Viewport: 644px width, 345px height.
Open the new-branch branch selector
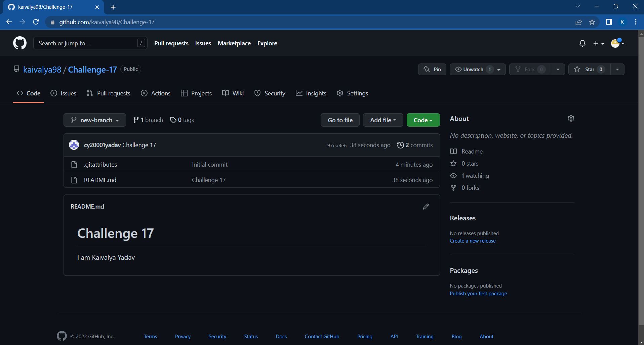click(x=95, y=120)
